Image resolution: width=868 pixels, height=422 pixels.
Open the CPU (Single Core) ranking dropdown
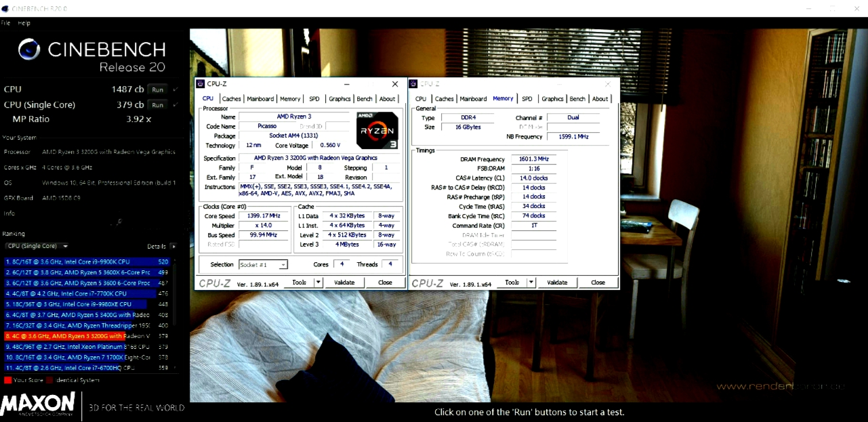(36, 246)
